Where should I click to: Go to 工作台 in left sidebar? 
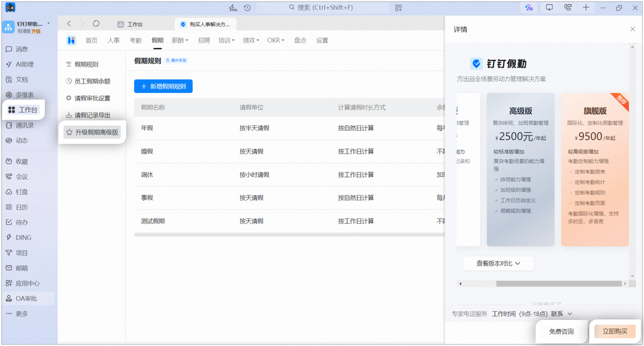[x=23, y=110]
